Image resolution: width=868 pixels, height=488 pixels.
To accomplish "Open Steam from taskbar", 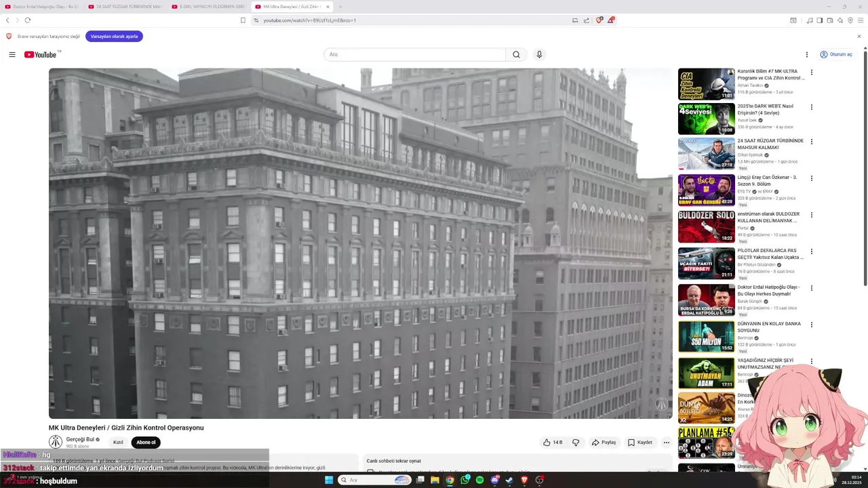I will tap(509, 480).
